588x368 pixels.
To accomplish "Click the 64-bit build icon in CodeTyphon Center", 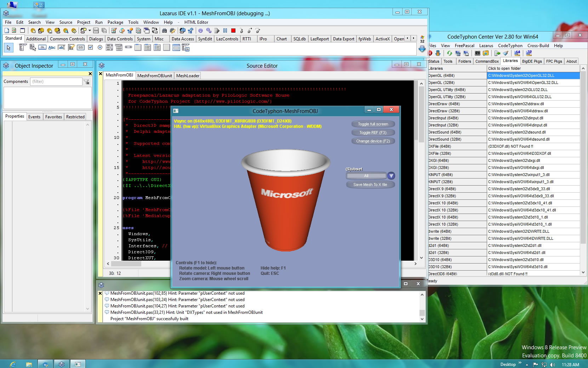I will (518, 53).
